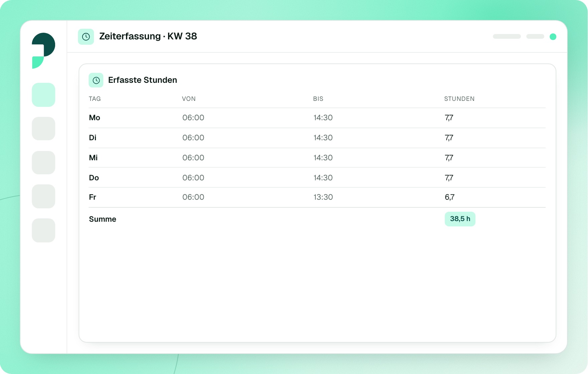Click the 6,7 hours value for Fr
The width and height of the screenshot is (588, 374).
450,197
